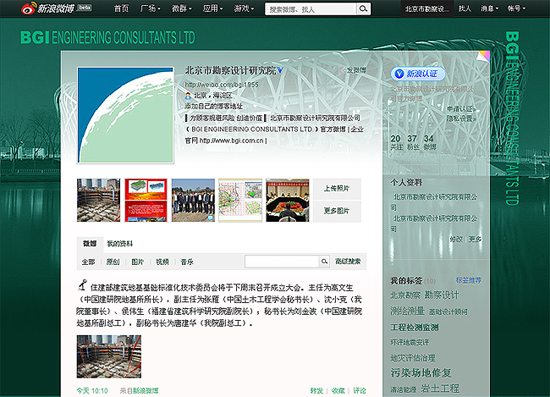Expand the 帐号 dropdown in top bar
This screenshot has width=550, height=397.
click(516, 8)
